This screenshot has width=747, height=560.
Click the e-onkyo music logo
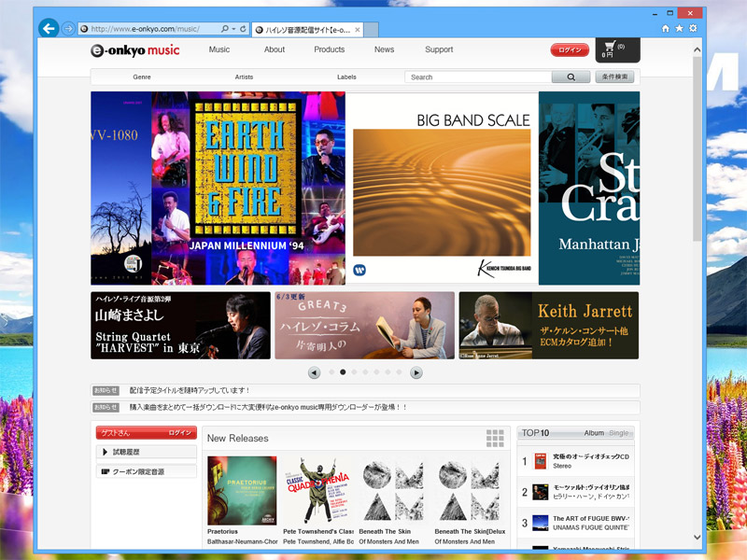click(x=135, y=50)
